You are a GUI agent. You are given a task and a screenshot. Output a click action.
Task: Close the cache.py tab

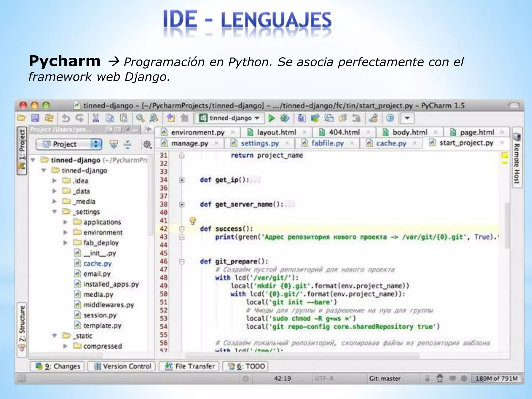[x=414, y=143]
